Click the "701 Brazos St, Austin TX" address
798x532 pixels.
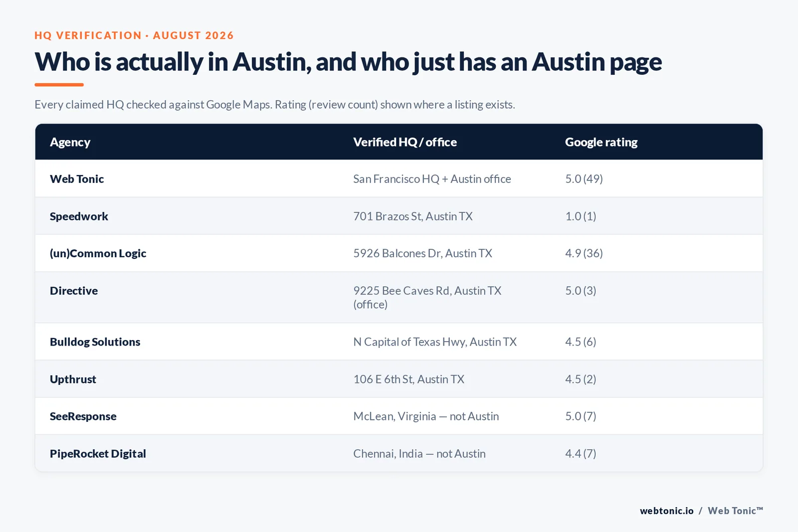[413, 216]
